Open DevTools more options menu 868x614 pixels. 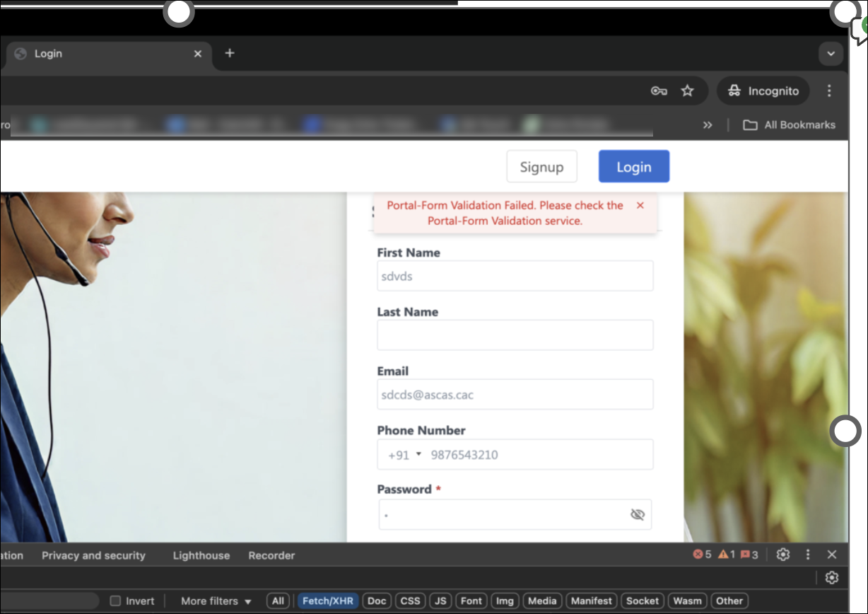tap(808, 555)
